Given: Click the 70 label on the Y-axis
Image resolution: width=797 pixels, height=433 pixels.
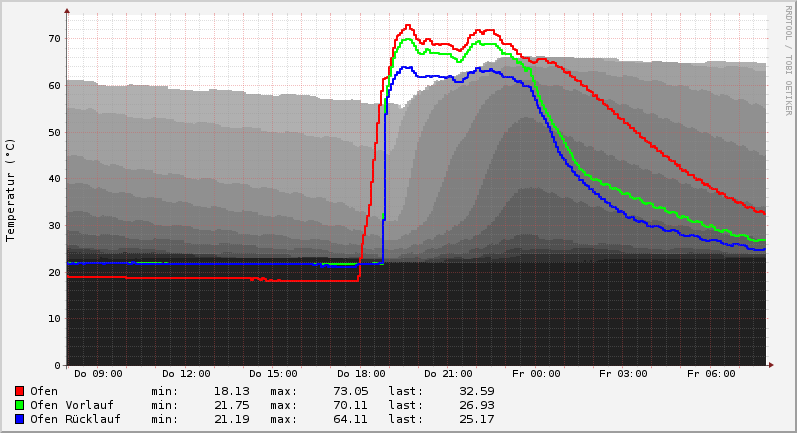Looking at the screenshot, I should tap(53, 38).
